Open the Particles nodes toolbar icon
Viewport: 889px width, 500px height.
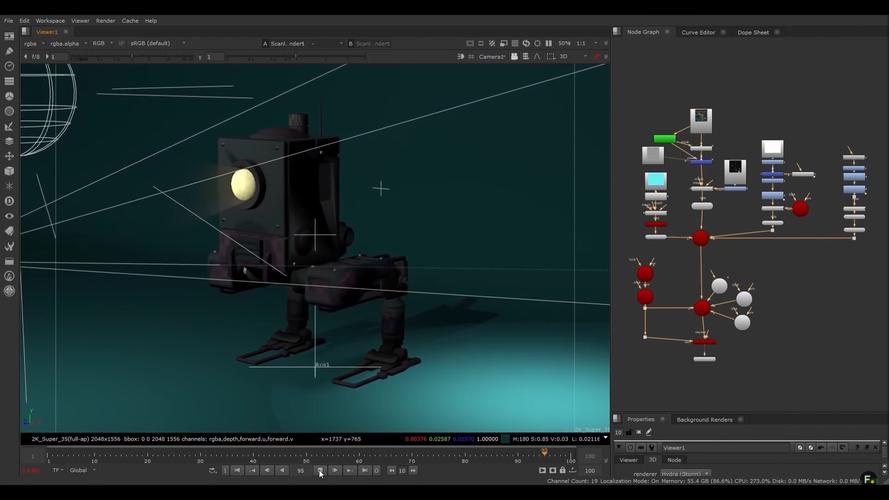[x=10, y=186]
